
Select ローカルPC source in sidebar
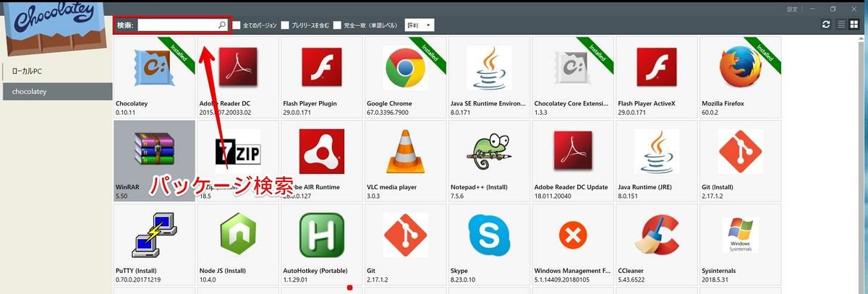[x=56, y=71]
